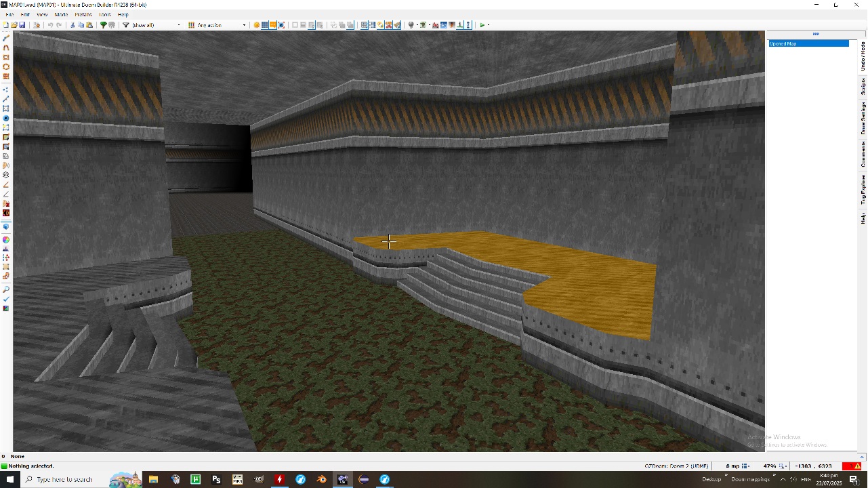Toggle the lightbulb dynamic lights button
This screenshot has height=488, width=868.
click(x=411, y=25)
